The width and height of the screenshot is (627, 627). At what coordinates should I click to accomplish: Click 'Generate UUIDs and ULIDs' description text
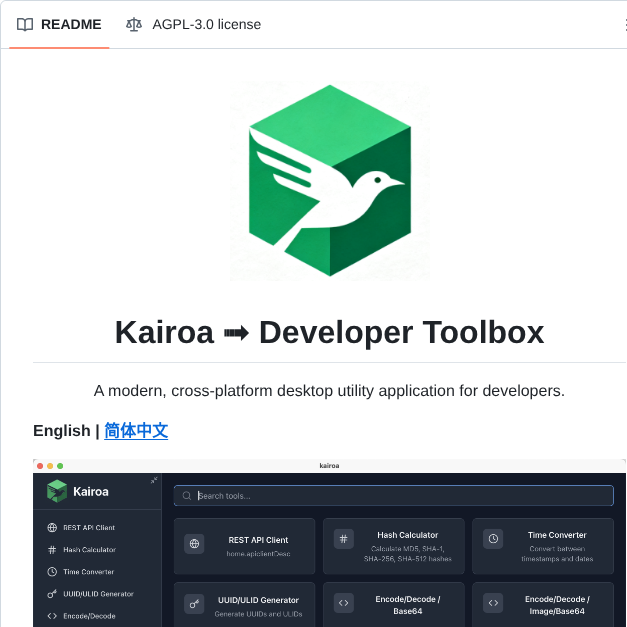tap(258, 614)
